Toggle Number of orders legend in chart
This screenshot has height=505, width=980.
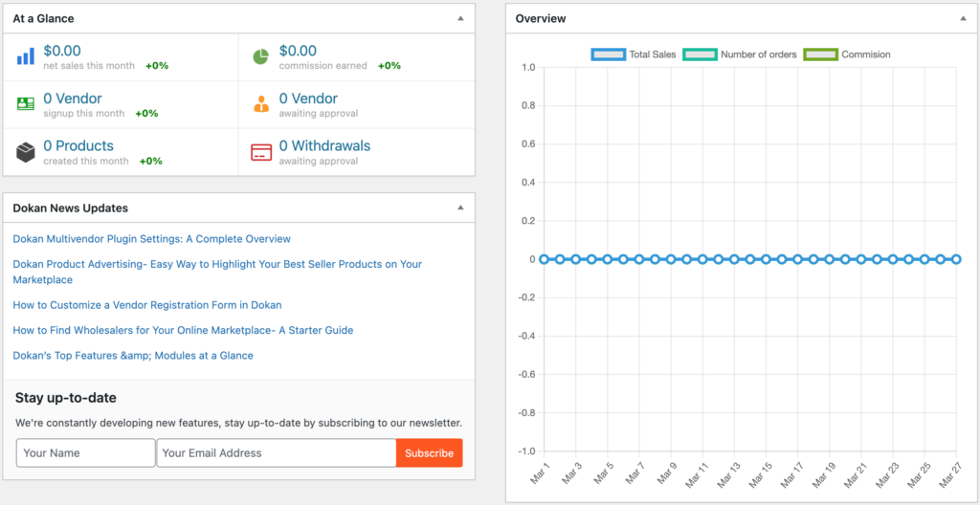(x=740, y=55)
